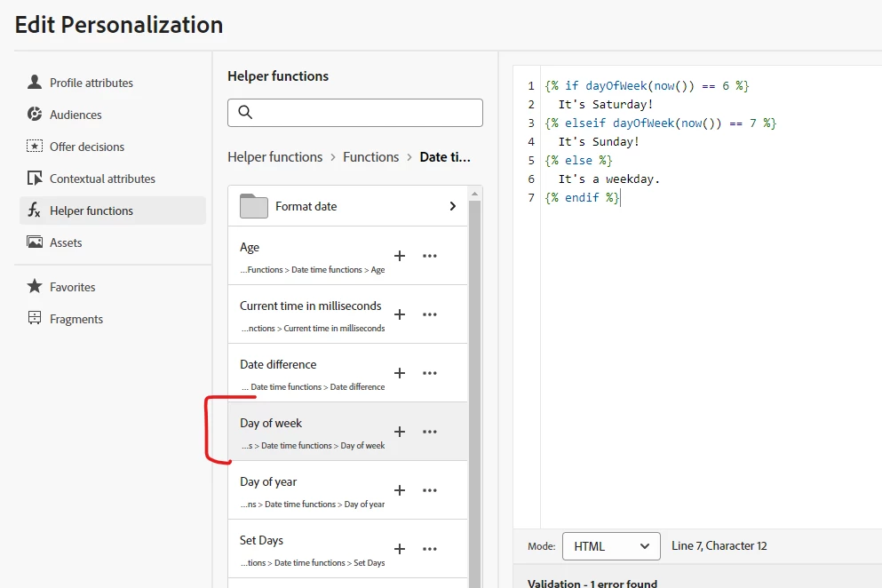The height and width of the screenshot is (588, 882).
Task: Click the {% endif %} code line
Action: coord(582,197)
